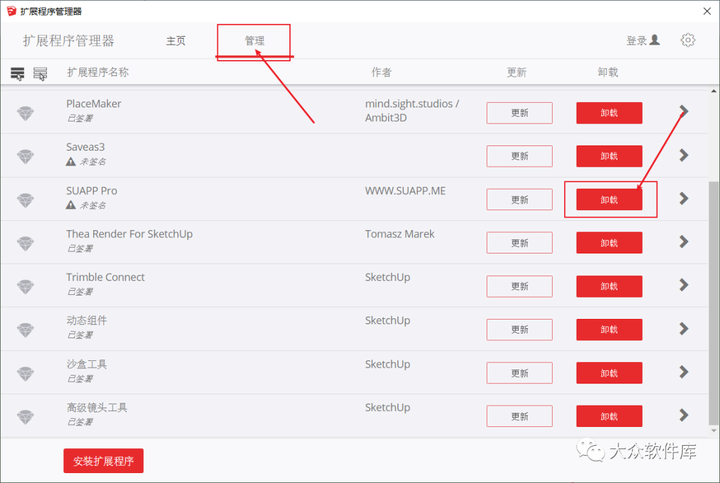Click the 沙盒工具 gem icon

point(25,373)
